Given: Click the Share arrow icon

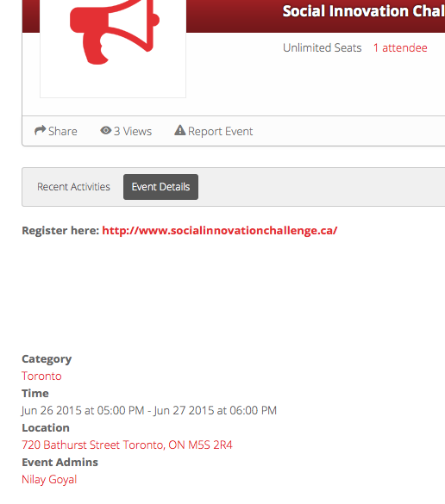Looking at the screenshot, I should tap(41, 130).
